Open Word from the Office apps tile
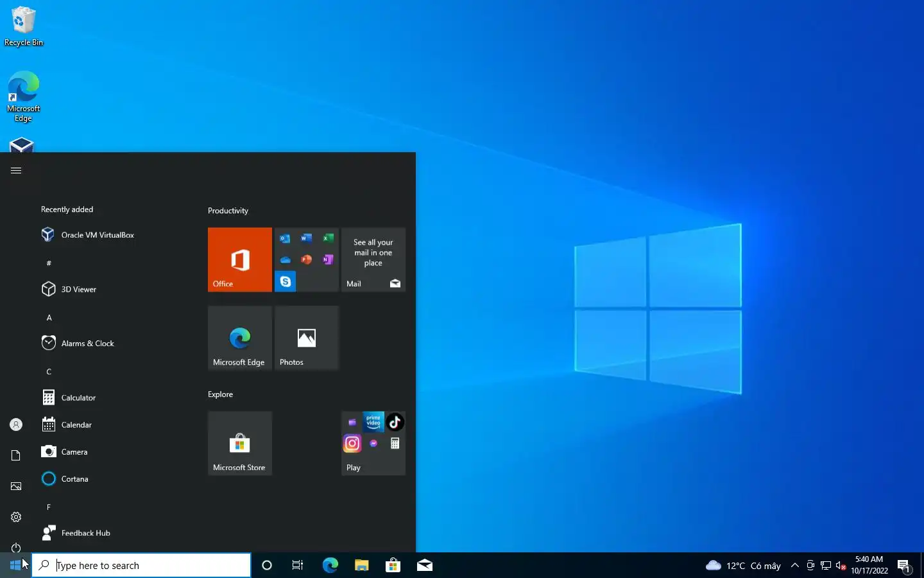The width and height of the screenshot is (924, 578). (307, 238)
